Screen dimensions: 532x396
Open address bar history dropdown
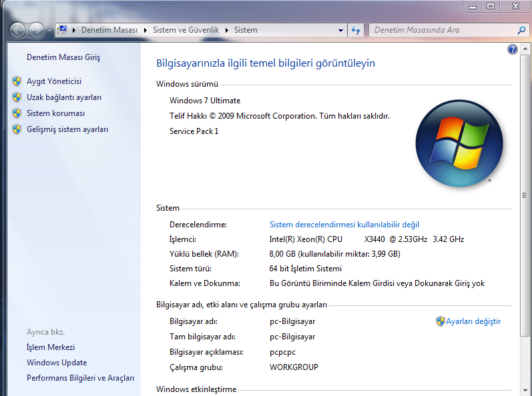pyautogui.click(x=340, y=30)
